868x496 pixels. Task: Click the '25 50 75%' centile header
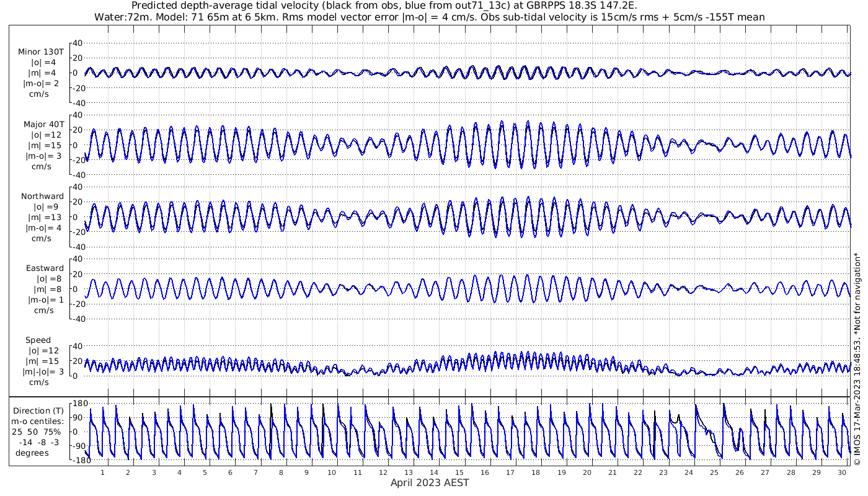coord(38,432)
